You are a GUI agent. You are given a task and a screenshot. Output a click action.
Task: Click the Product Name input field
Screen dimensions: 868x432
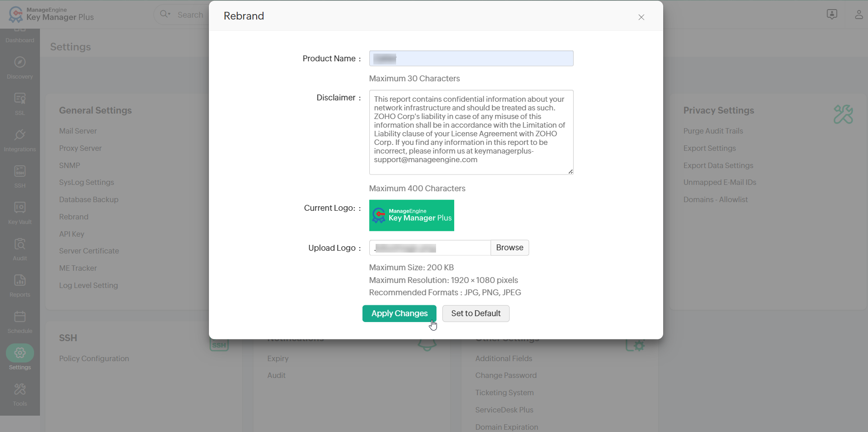(x=471, y=58)
